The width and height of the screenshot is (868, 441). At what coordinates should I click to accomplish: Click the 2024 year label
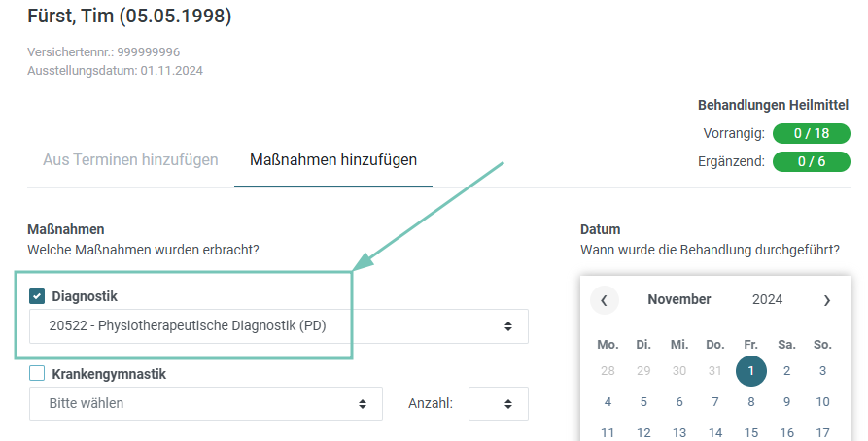pyautogui.click(x=767, y=299)
